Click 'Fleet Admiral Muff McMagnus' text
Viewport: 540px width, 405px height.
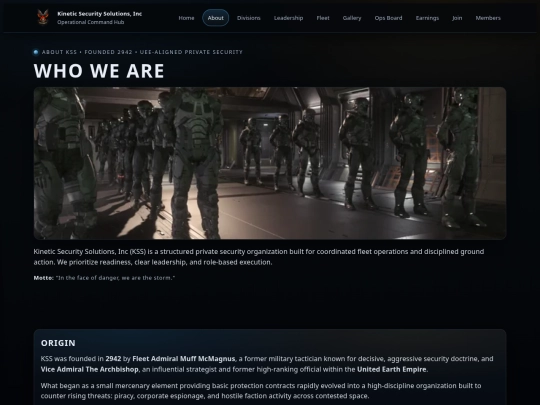point(184,359)
